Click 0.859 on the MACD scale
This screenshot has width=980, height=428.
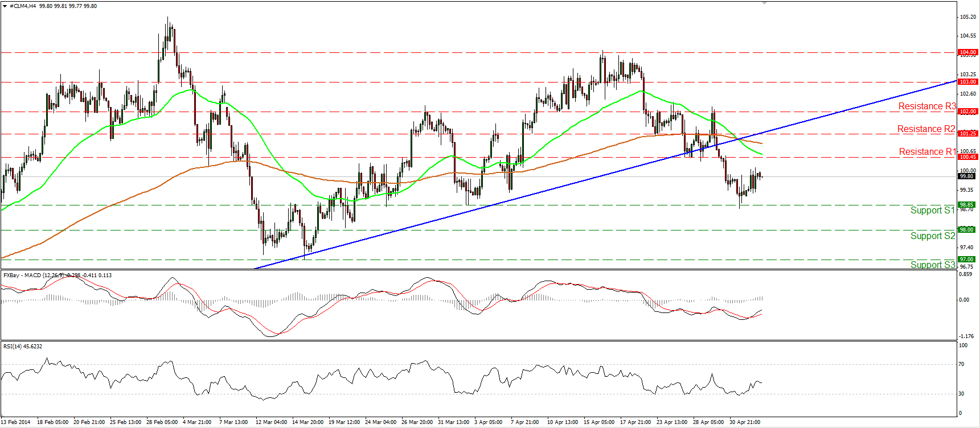965,274
